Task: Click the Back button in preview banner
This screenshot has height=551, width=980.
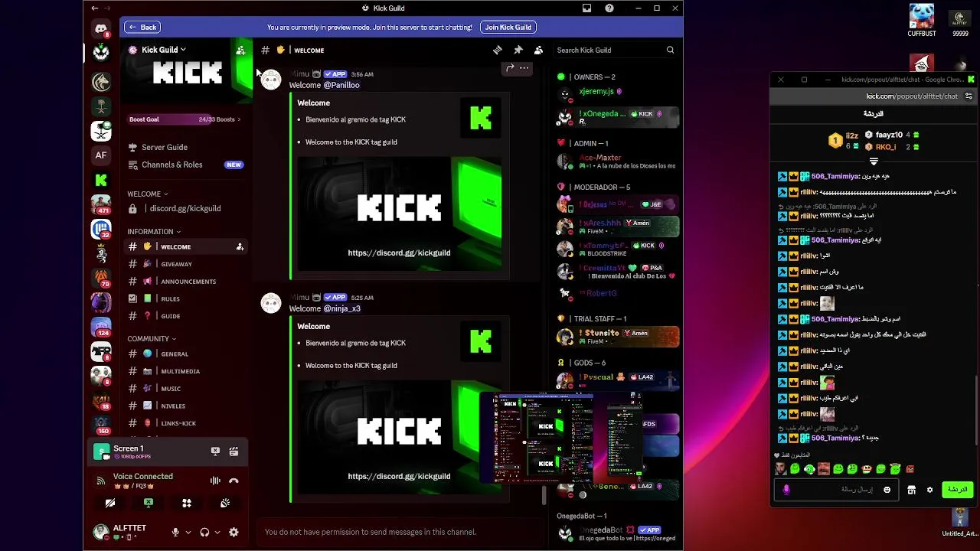Action: (x=142, y=27)
